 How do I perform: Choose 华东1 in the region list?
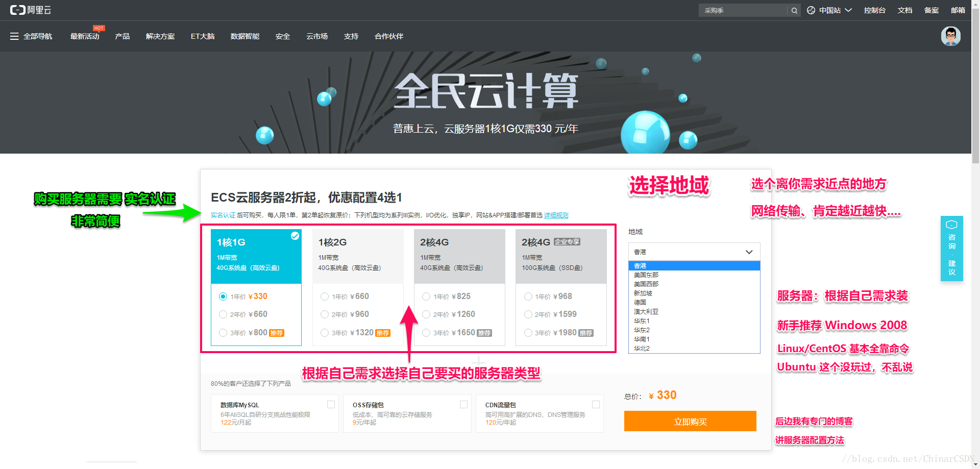[x=694, y=321]
